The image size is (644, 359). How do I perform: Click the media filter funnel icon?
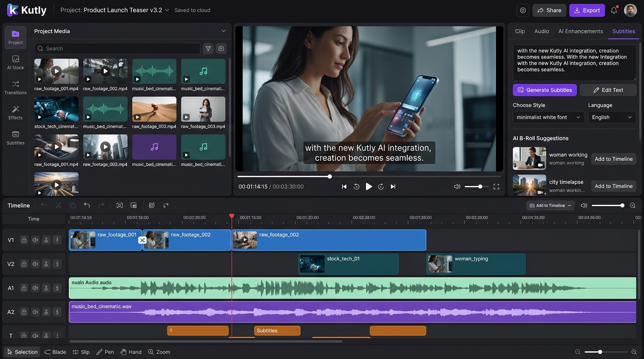tap(208, 49)
